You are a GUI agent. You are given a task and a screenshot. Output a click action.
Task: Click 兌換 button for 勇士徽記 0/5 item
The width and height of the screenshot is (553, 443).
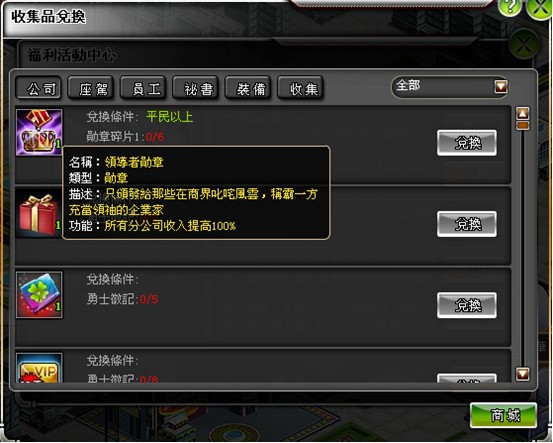click(467, 305)
